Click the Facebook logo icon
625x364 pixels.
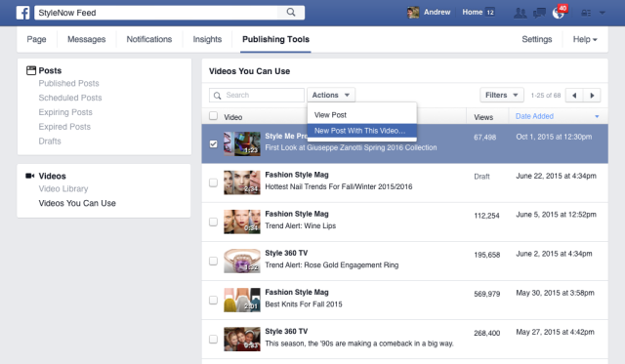22,13
